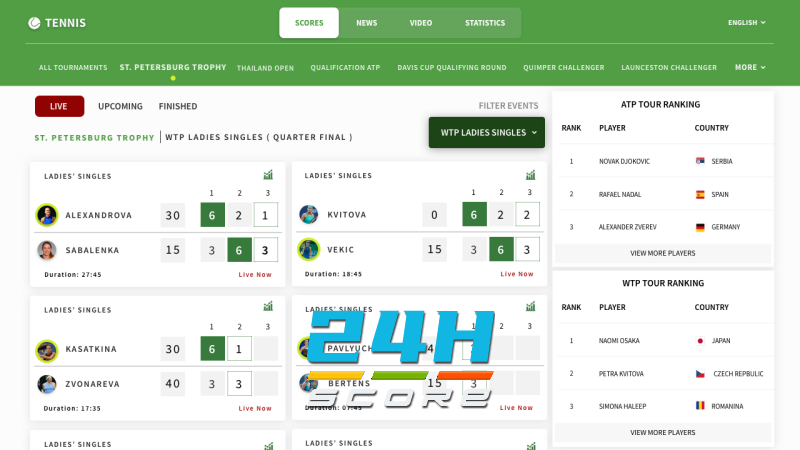800x450 pixels.
Task: Open statistics chart icon for Alexandrova match
Action: [x=268, y=174]
